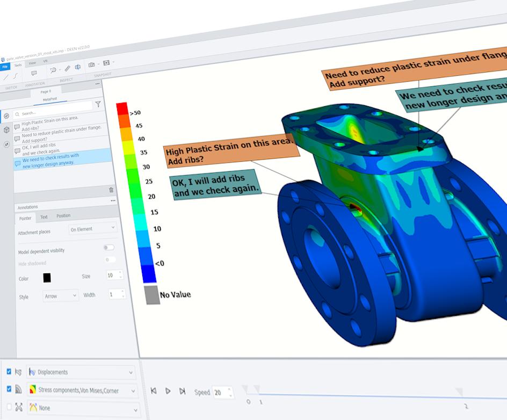This screenshot has width=507, height=420.
Task: Uncheck the Displacements checkbox
Action: (x=9, y=372)
